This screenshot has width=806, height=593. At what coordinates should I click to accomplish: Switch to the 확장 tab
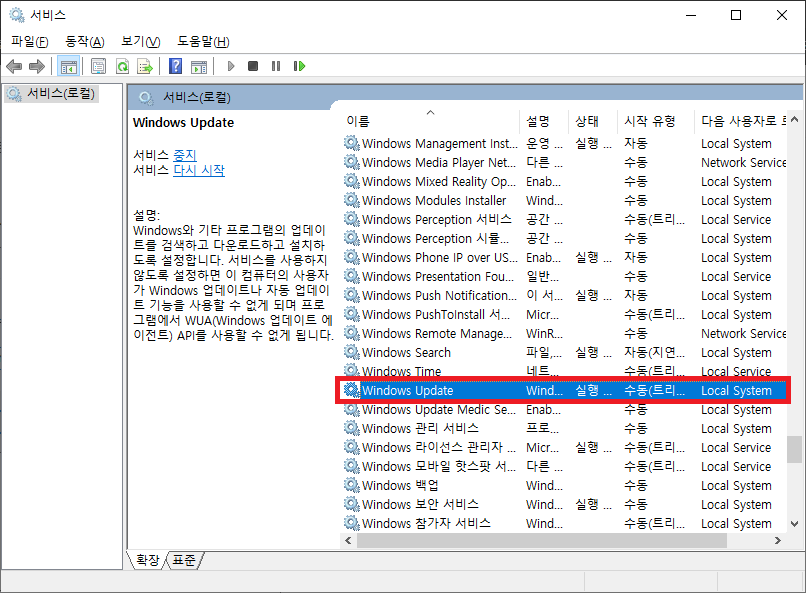click(148, 560)
